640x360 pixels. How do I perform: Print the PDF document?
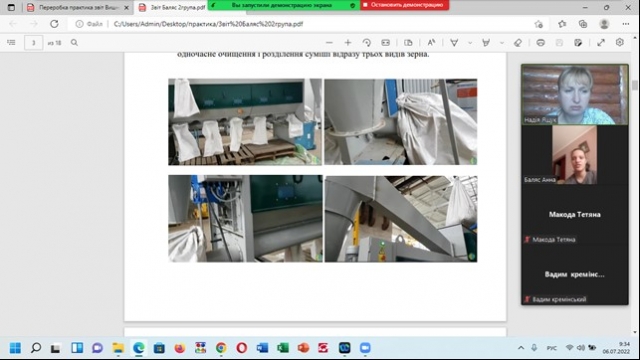point(540,42)
